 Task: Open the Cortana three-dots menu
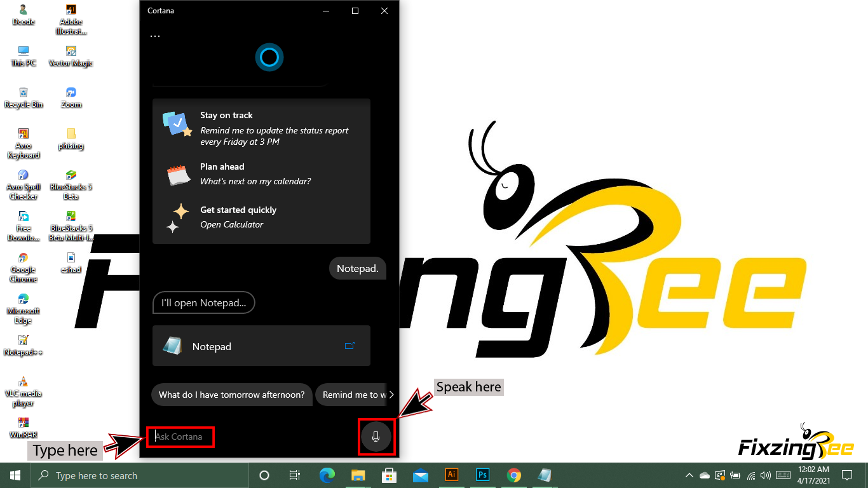[155, 36]
